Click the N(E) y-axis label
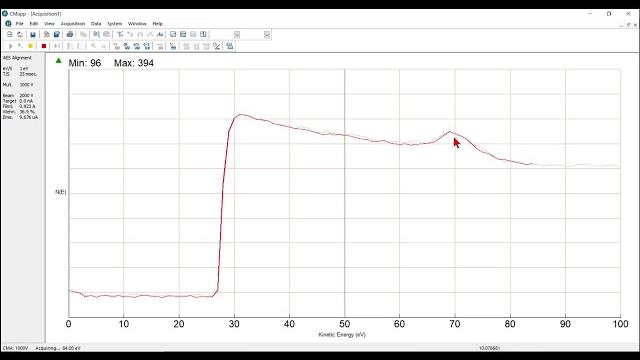 (x=60, y=192)
